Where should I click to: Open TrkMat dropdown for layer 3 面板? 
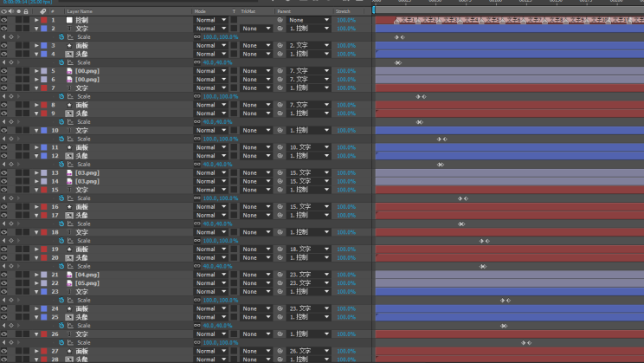click(x=256, y=46)
